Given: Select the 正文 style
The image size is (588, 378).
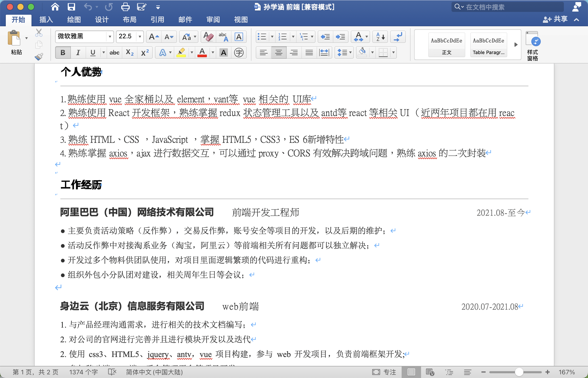Looking at the screenshot, I should point(447,45).
